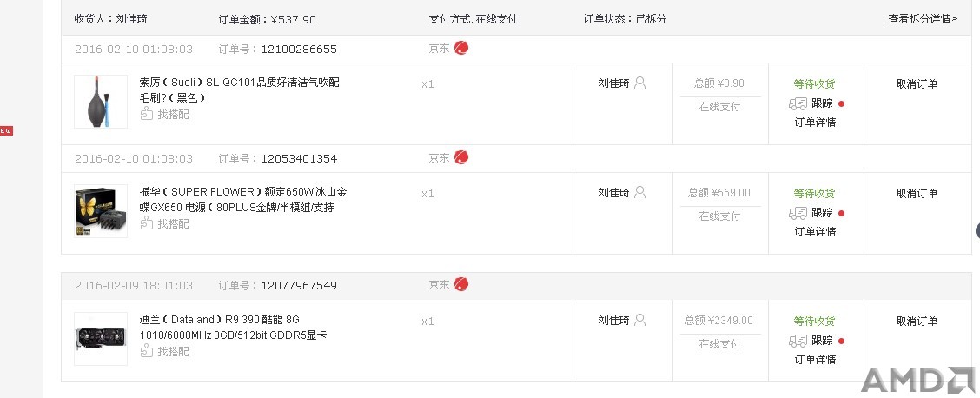Click the JD logo beside order 12100286655

click(461, 48)
